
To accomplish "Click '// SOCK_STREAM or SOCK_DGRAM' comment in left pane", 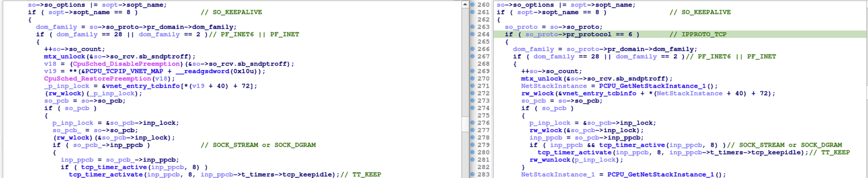I will click(258, 145).
